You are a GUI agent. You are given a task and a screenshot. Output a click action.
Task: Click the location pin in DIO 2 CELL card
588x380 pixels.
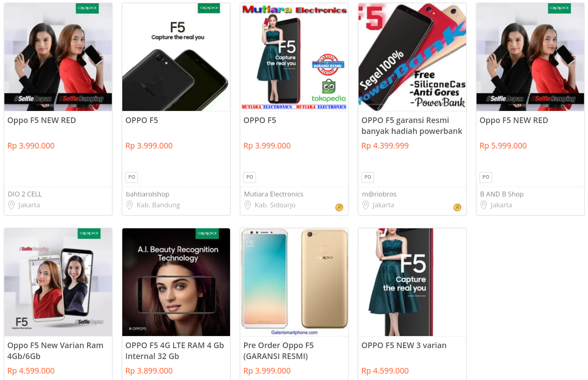point(12,205)
